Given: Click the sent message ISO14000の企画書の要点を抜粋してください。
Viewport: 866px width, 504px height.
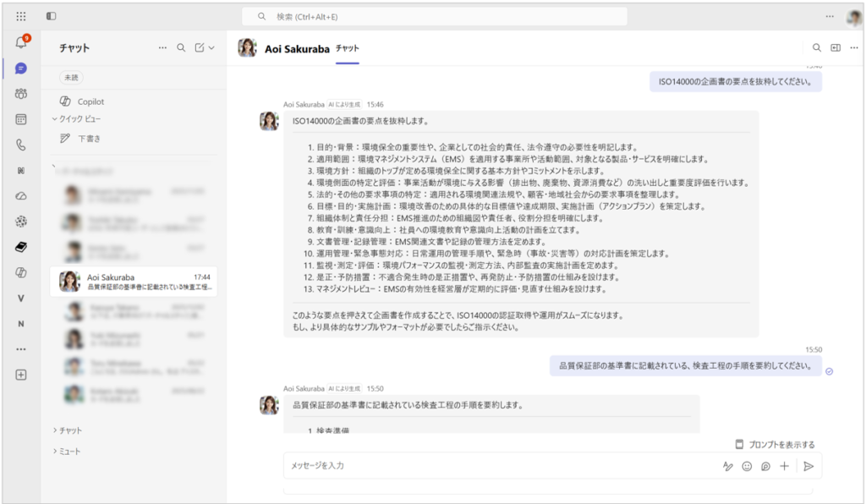Looking at the screenshot, I should coord(735,82).
